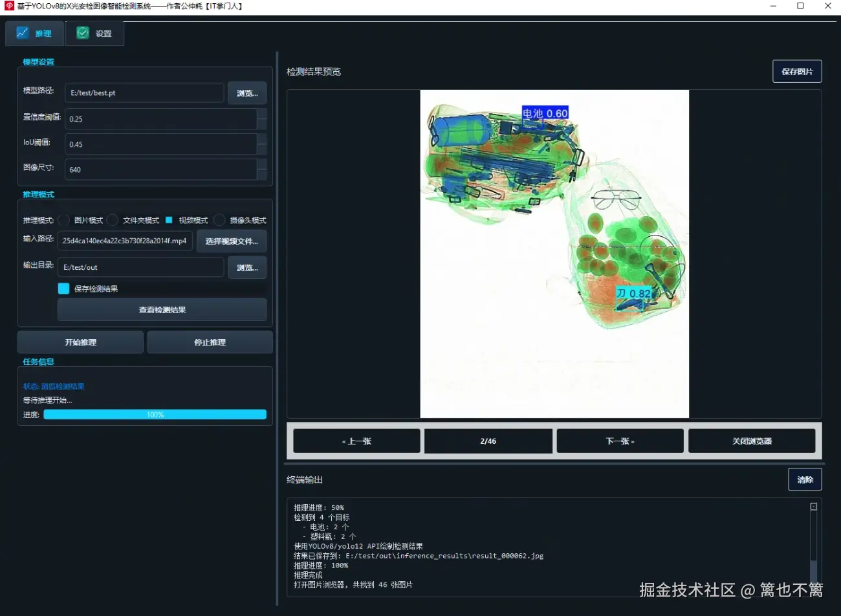Click the 输入路径 mp4 field
The width and height of the screenshot is (841, 616).
click(x=125, y=241)
